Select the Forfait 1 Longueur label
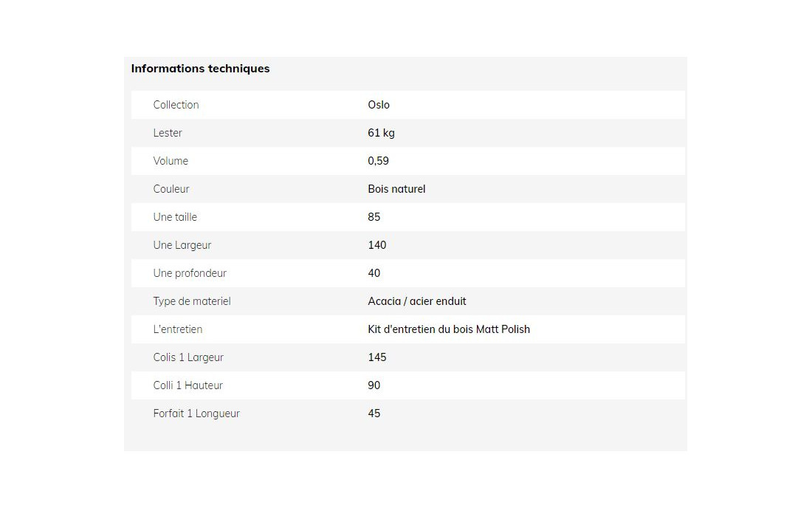Image resolution: width=812 pixels, height=508 pixels. [196, 413]
